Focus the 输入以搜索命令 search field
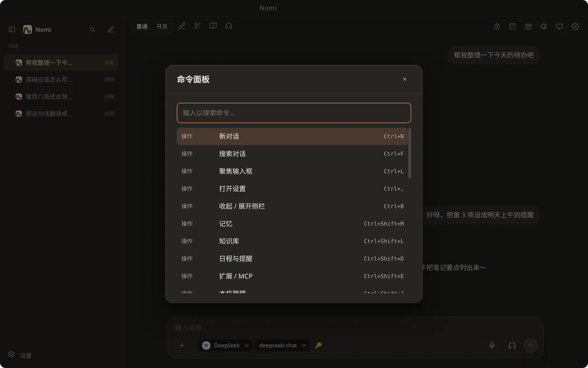The width and height of the screenshot is (588, 368). coord(294,113)
